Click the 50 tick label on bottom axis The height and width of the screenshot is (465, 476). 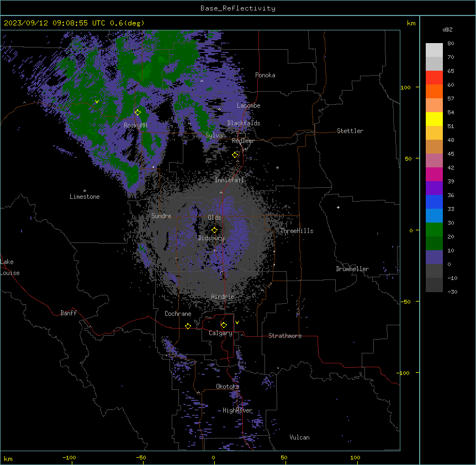pos(284,457)
